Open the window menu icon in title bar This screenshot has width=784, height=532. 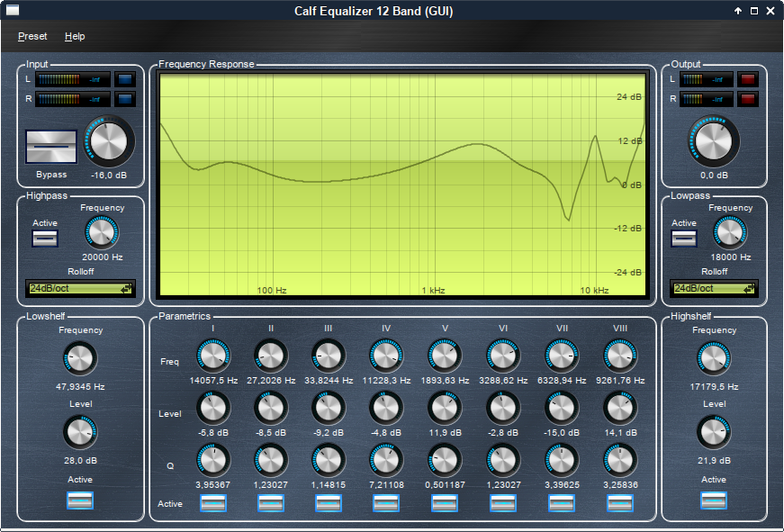[13, 10]
